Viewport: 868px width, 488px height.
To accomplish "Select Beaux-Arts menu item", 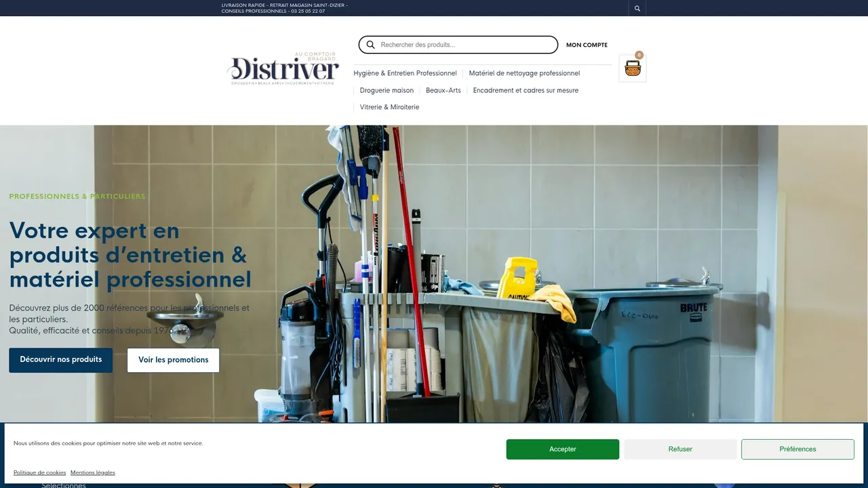I will [x=443, y=90].
